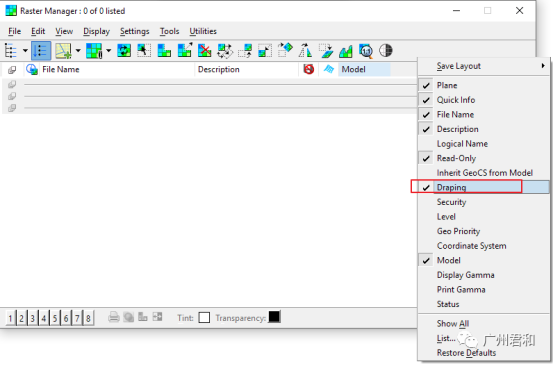Uncheck Quick Info in column menu
This screenshot has width=554, height=365.
pyautogui.click(x=484, y=100)
